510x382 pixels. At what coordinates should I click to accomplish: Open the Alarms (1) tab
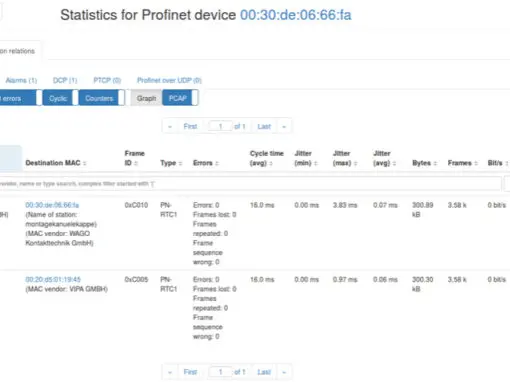pyautogui.click(x=21, y=80)
